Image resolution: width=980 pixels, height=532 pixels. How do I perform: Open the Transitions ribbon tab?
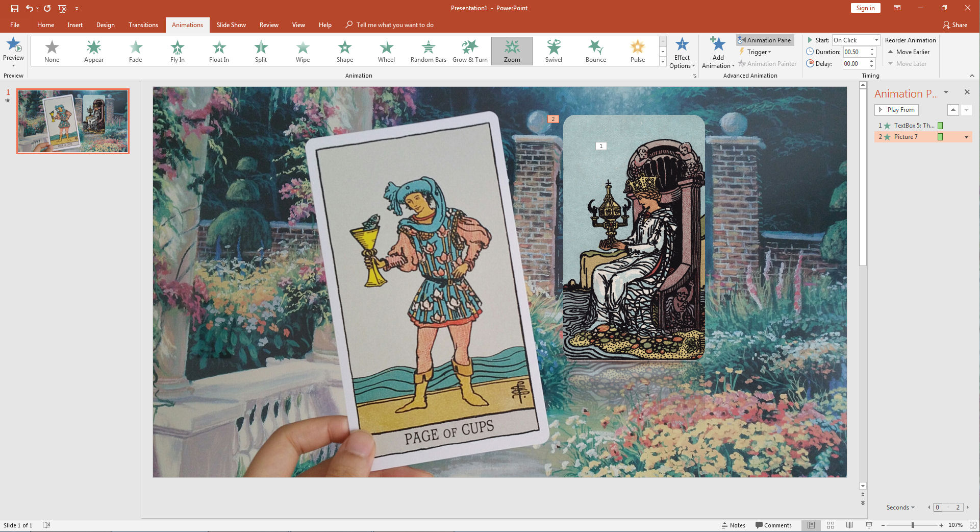coord(143,25)
